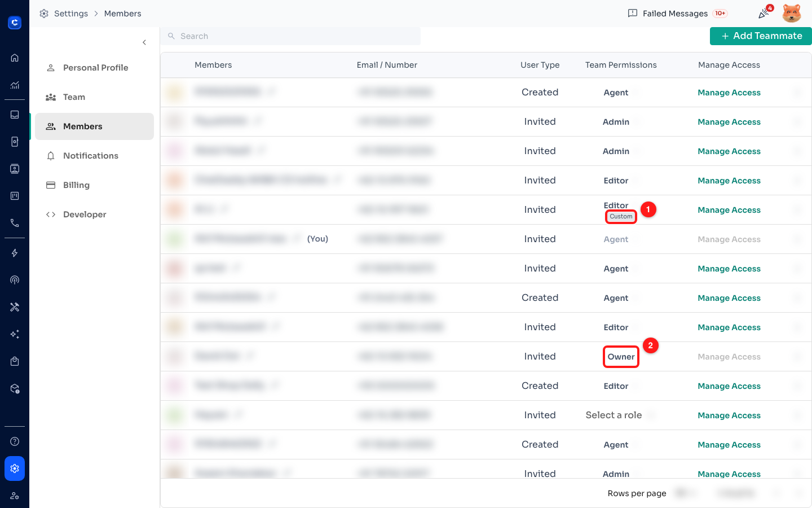Click the Members breadcrumb text

coord(122,14)
